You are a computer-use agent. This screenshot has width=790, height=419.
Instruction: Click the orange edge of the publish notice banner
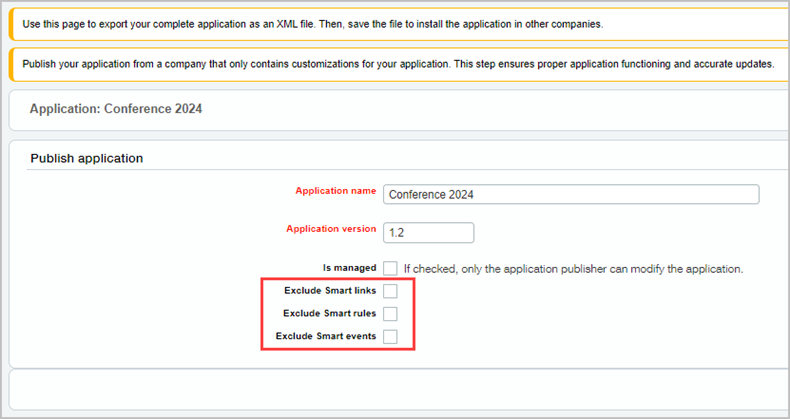(x=10, y=64)
